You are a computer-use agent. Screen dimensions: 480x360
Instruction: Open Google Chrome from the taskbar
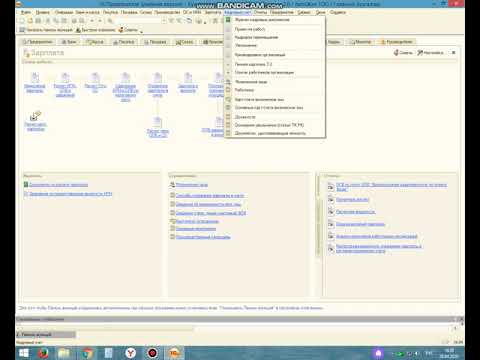click(x=87, y=353)
